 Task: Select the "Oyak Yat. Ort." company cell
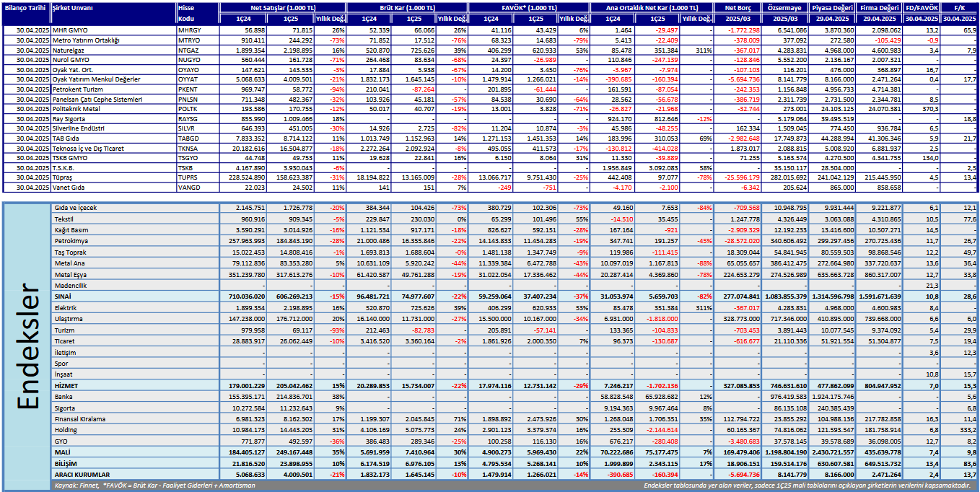click(73, 70)
